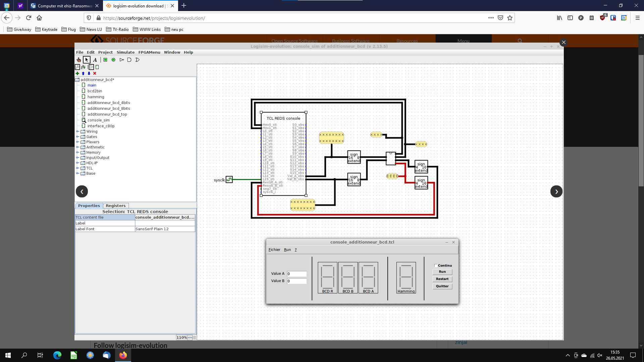
Task: Select the Poke (hand) tool
Action: click(78, 60)
